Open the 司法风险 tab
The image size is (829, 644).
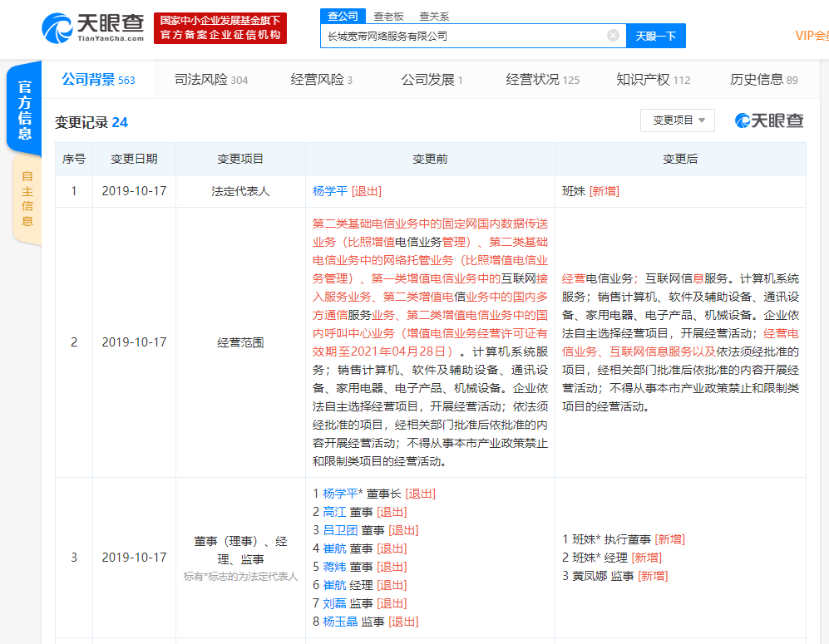(x=210, y=80)
